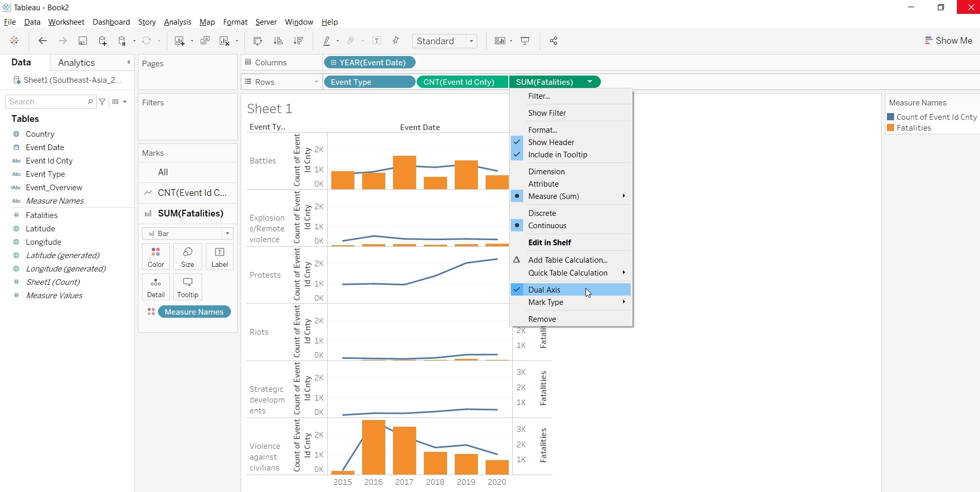Click the Duplicate worksheet icon
The image size is (980, 492).
click(205, 41)
